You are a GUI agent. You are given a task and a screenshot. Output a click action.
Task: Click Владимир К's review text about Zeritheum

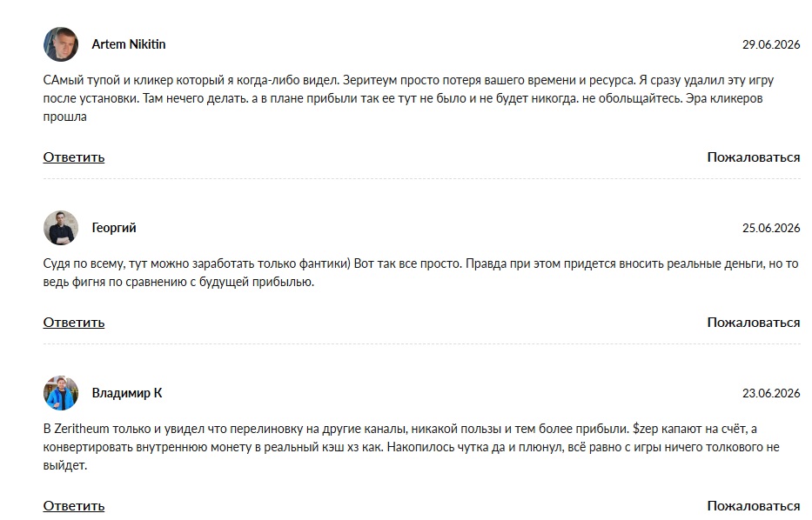[411, 447]
